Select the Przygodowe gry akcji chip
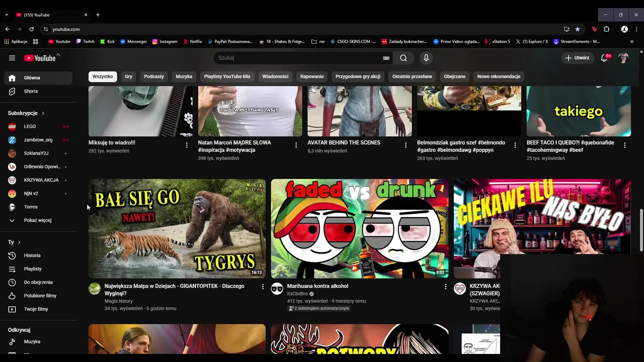 point(358,76)
